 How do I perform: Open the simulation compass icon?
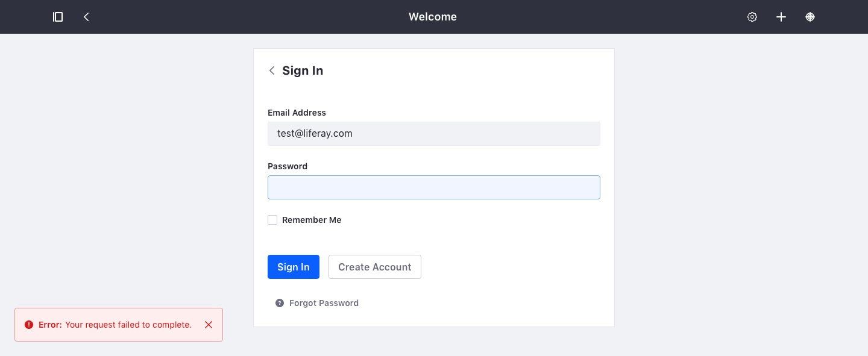[x=810, y=17]
